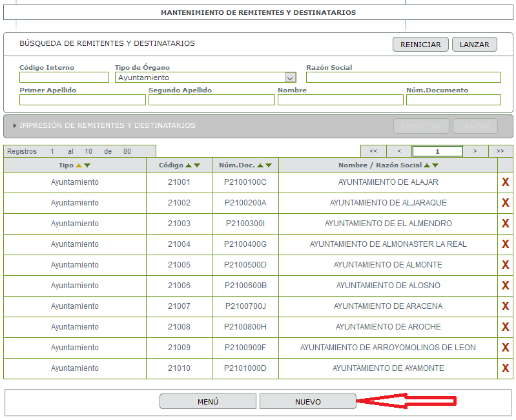This screenshot has height=420, width=516.
Task: Click the Código Interno text field
Action: pyautogui.click(x=64, y=78)
